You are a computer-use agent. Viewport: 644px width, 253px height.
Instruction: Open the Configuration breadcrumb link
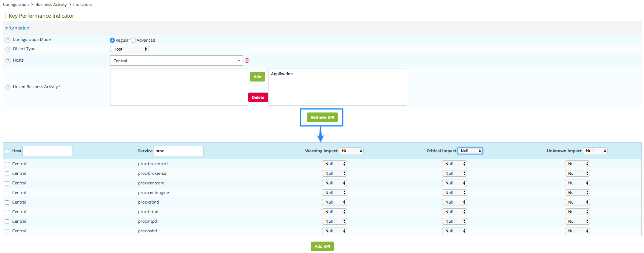16,4
